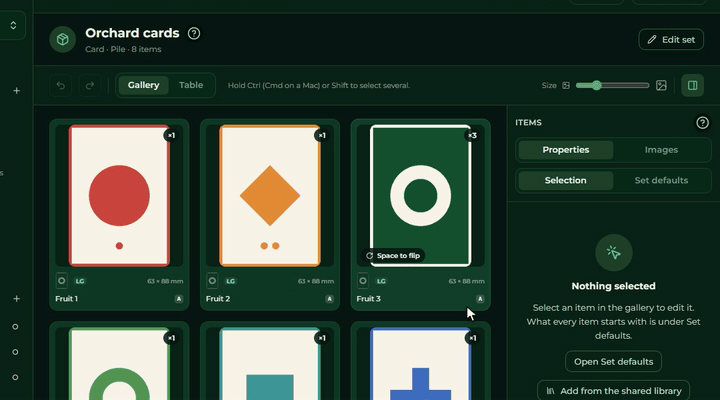The width and height of the screenshot is (720, 400).
Task: Click the Card · Pile · 8 items subtitle
Action: [x=123, y=49]
